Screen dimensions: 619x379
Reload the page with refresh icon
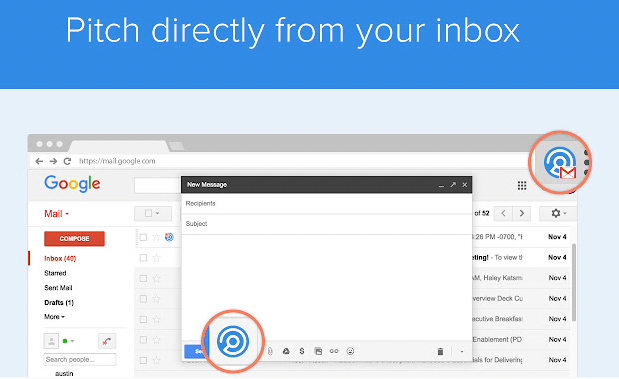click(x=68, y=161)
